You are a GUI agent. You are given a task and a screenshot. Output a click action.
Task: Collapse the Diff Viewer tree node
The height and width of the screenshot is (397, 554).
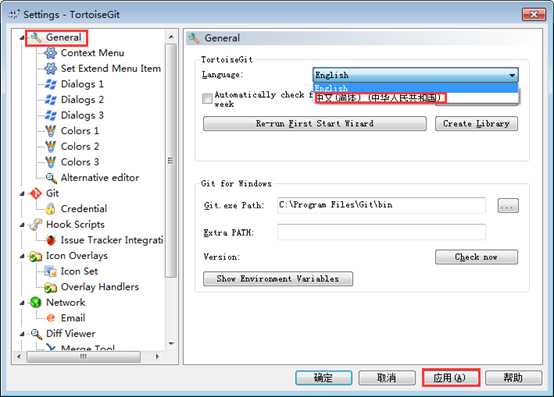click(x=22, y=334)
